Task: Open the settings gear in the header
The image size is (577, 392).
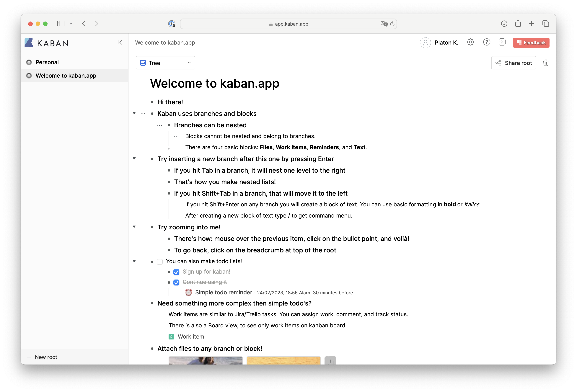Action: point(470,42)
